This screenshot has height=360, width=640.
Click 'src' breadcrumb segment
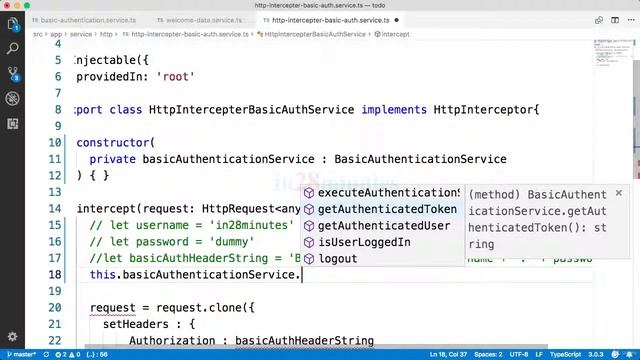(38, 34)
